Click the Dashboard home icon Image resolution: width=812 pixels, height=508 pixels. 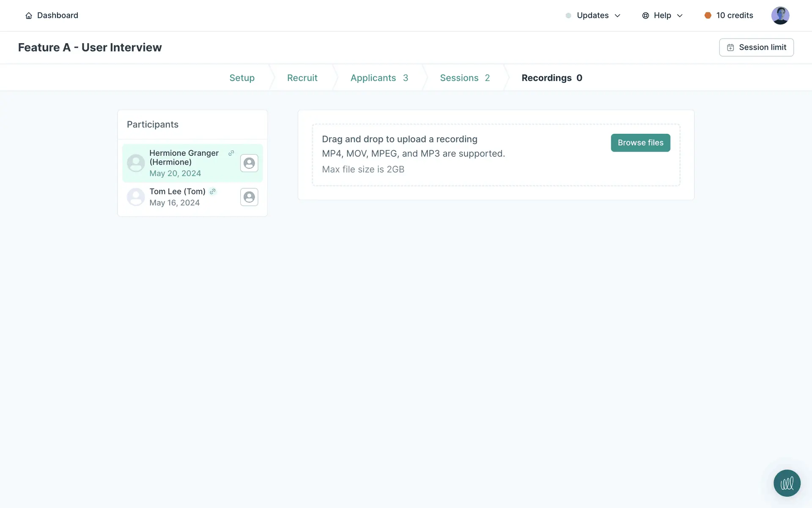(29, 16)
